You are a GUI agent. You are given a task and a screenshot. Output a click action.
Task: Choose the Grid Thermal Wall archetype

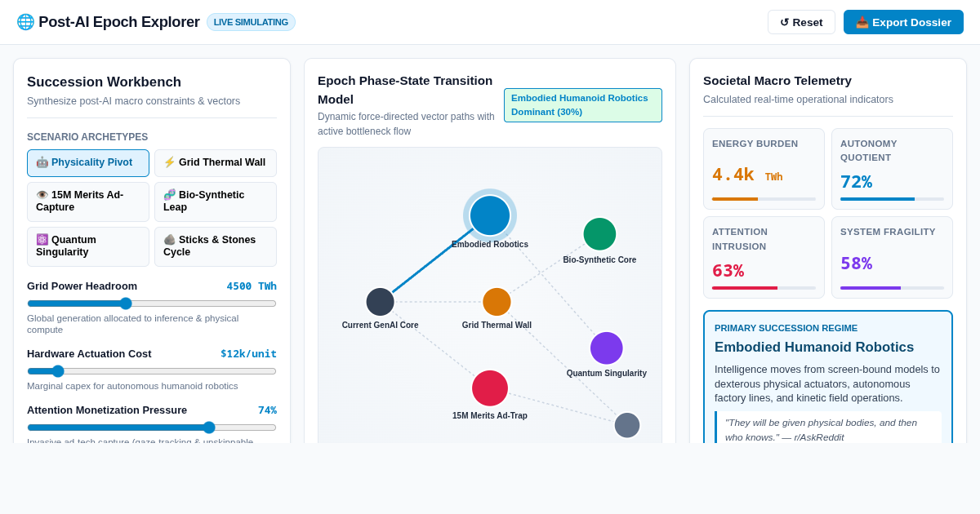click(216, 163)
